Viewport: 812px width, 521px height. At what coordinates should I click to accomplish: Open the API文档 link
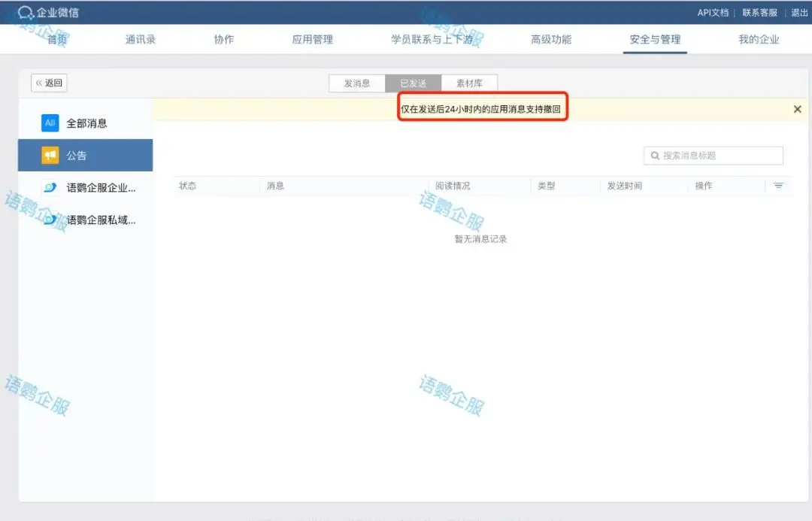713,13
